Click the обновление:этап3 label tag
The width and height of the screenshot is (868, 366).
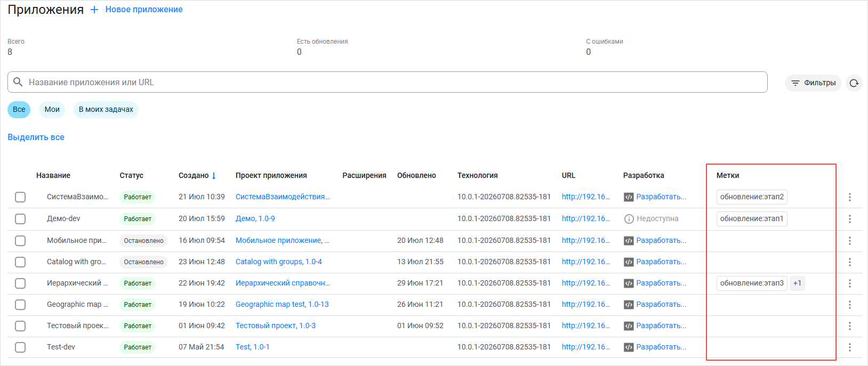click(752, 283)
